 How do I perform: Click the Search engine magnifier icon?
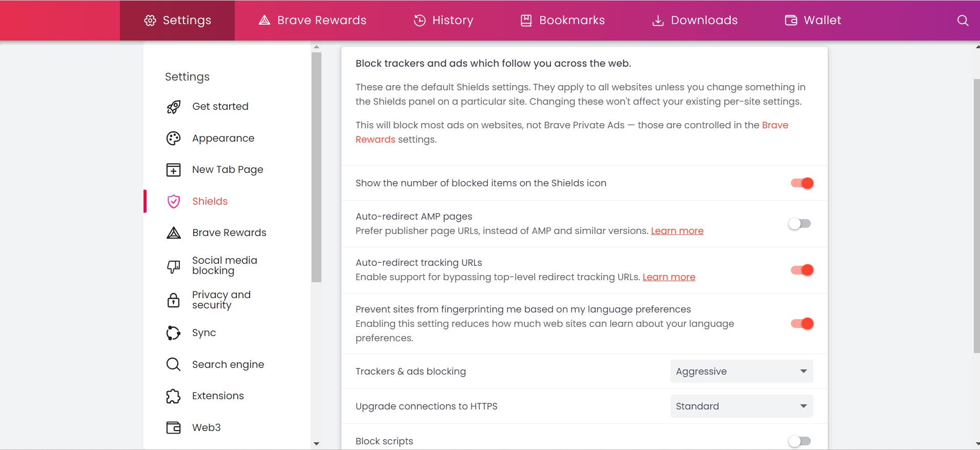pyautogui.click(x=174, y=364)
